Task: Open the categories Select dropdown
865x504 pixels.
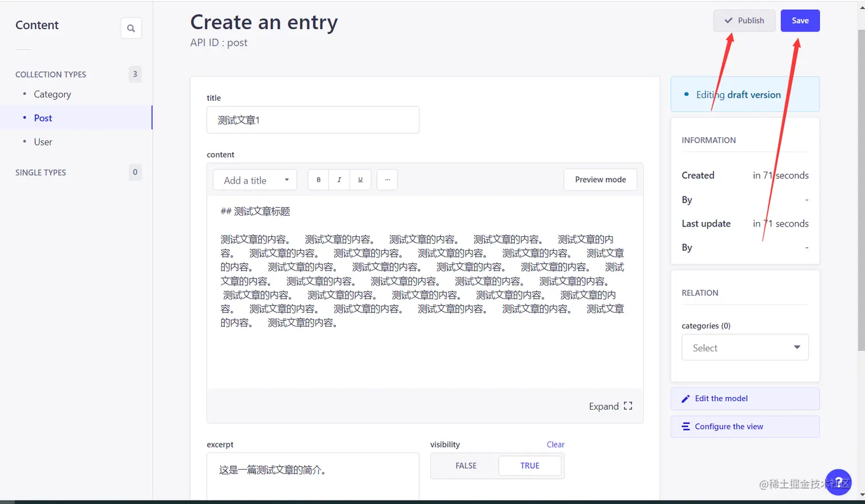Action: (745, 347)
